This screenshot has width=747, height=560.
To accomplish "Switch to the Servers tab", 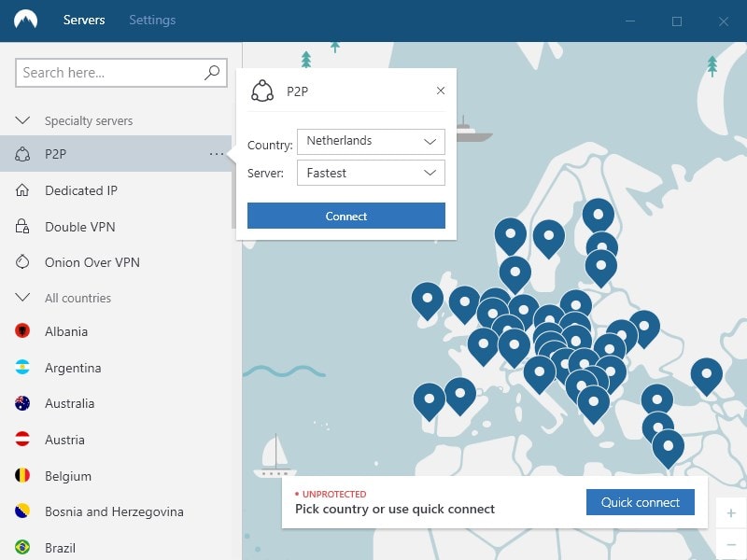I will click(84, 20).
